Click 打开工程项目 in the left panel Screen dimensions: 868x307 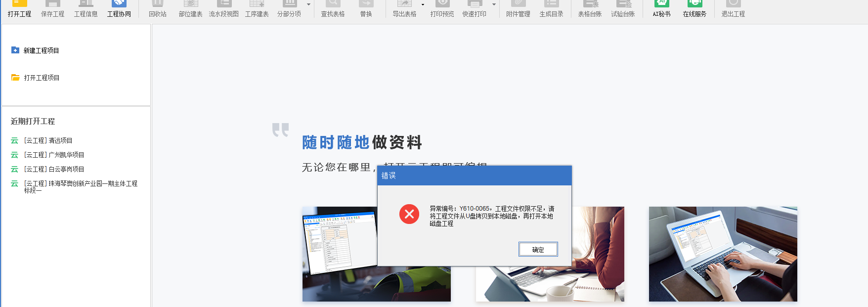(x=42, y=78)
